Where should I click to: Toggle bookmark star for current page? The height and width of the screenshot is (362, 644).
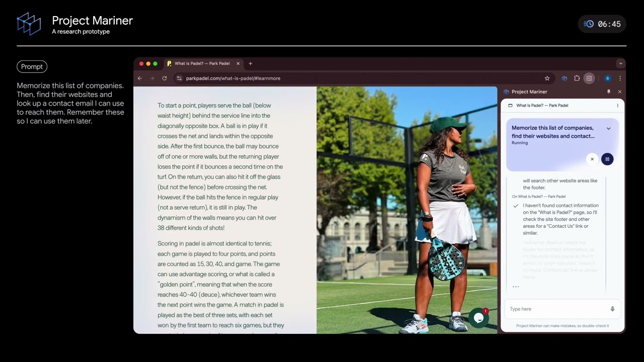(547, 78)
